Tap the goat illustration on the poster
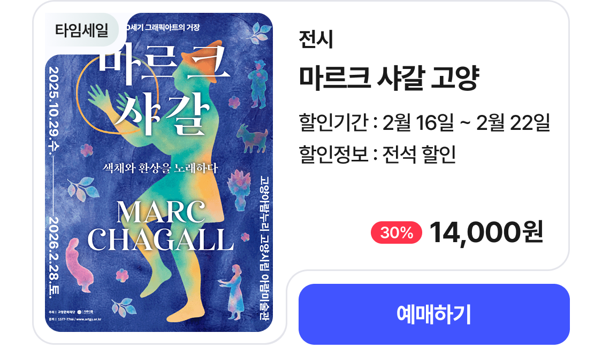This screenshot has width=602, height=364. coord(252,139)
